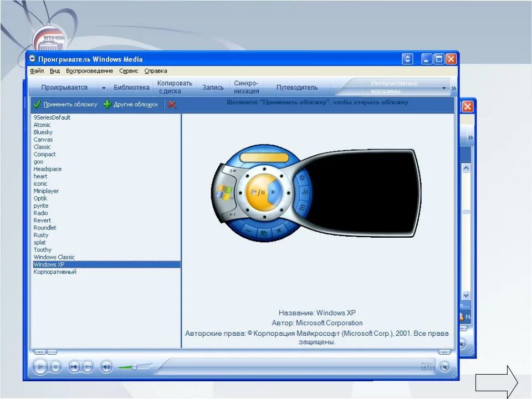532x399 pixels.
Task: Switch to Проигрывается tab
Action: click(64, 87)
